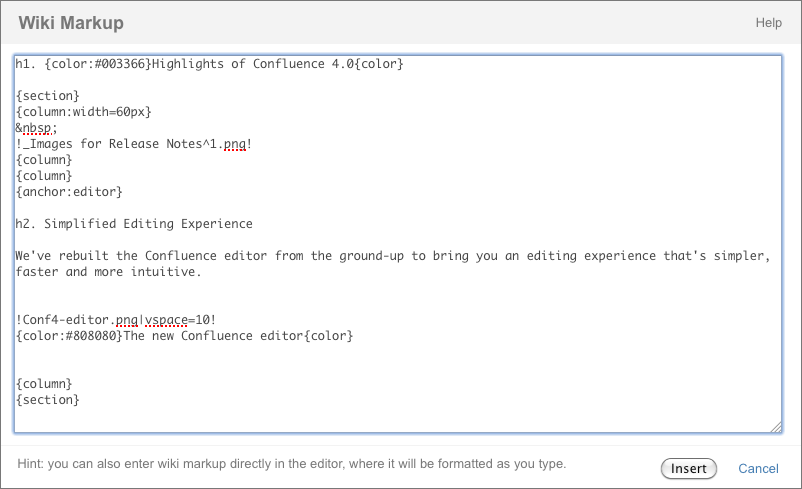
Task: Click the underlined vspace word
Action: [x=166, y=320]
